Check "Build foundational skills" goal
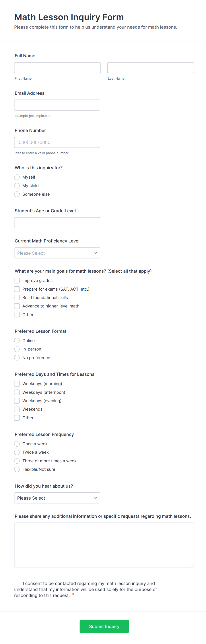The height and width of the screenshot is (644, 206). click(x=17, y=297)
